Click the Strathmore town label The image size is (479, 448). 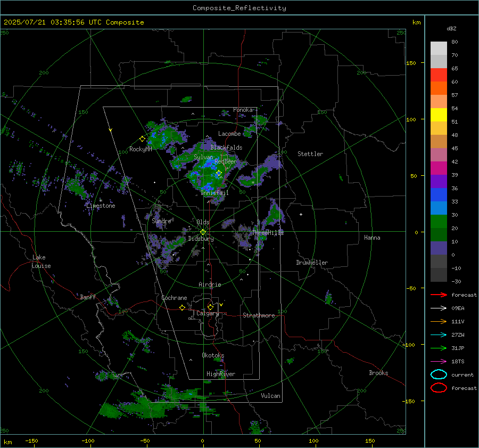coord(259,315)
